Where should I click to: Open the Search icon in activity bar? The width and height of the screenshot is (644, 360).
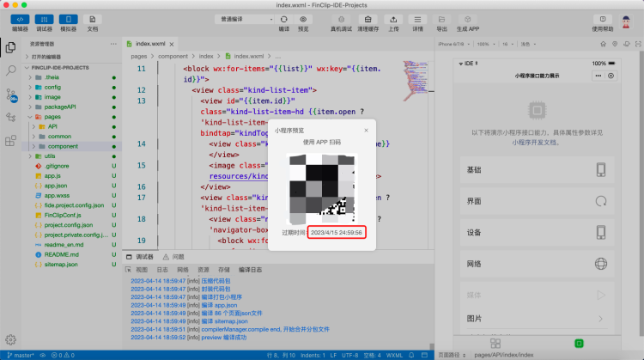pos(10,70)
